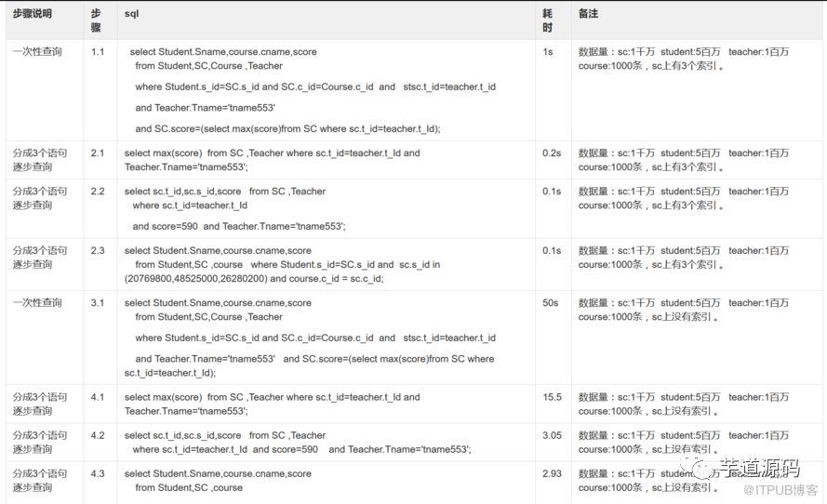Click the 0.2s duration value
Screen dimensions: 827x504
coord(552,153)
